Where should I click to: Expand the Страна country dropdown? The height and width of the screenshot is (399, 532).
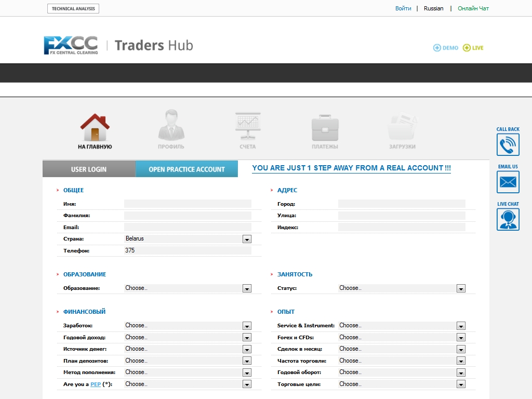click(247, 240)
